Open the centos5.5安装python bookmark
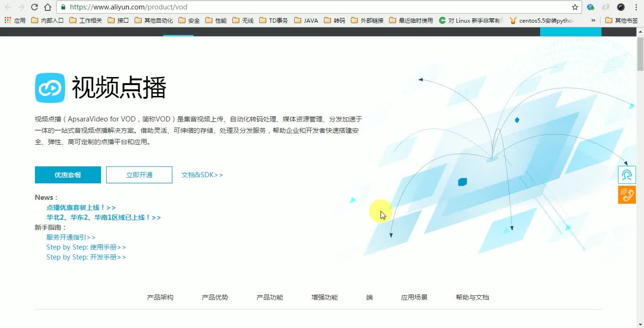644x328 pixels. (542, 20)
